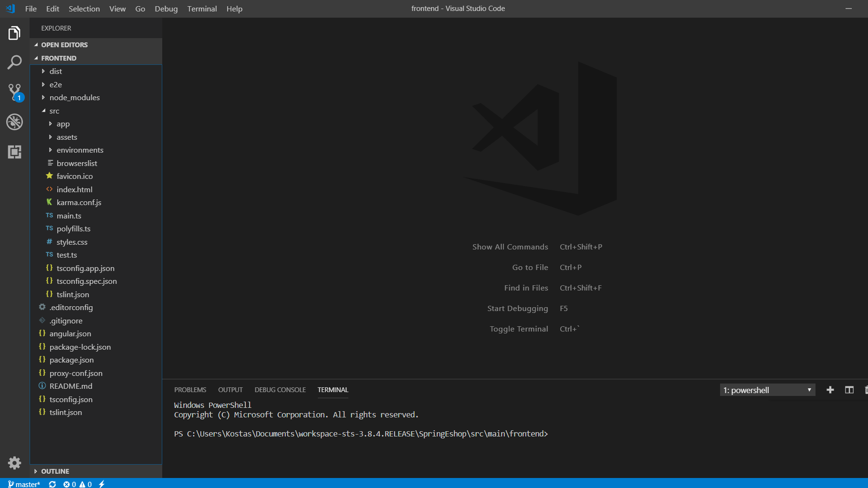Viewport: 868px width, 488px height.
Task: Collapse the OPEN EDITORS section
Action: point(95,45)
